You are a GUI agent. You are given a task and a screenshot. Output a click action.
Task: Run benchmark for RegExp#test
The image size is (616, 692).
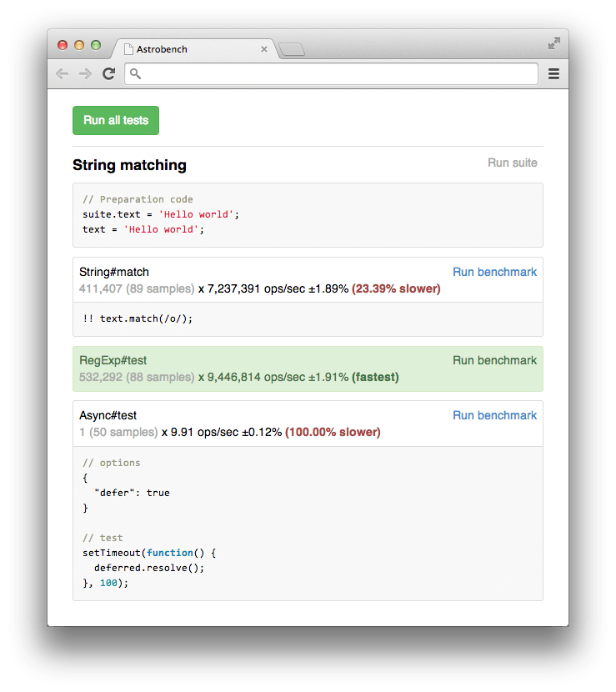(x=494, y=360)
